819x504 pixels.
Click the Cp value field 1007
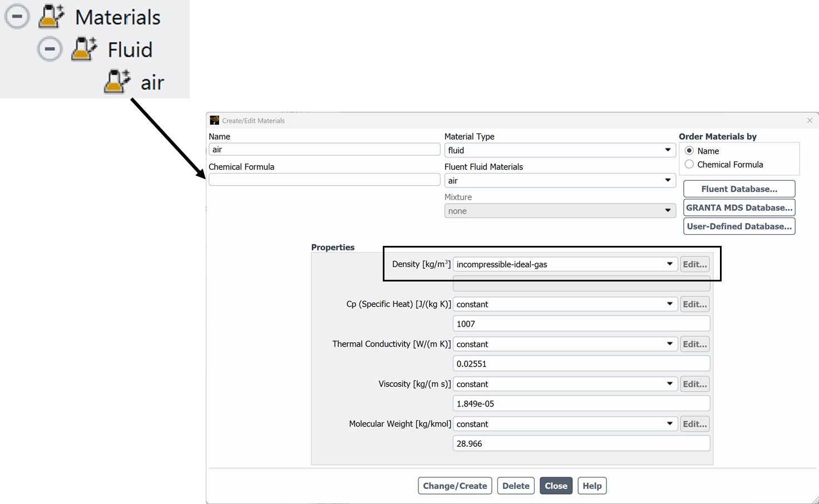[581, 324]
